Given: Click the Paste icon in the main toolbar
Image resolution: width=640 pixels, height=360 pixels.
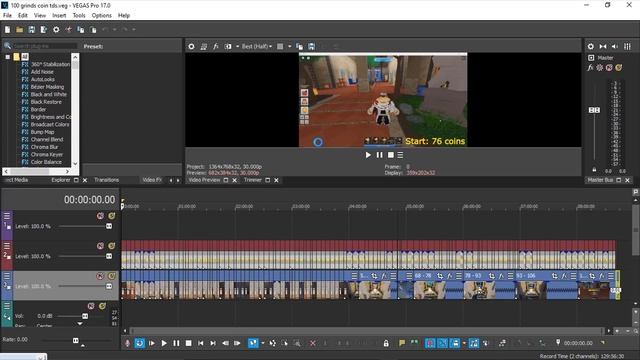Looking at the screenshot, I should [x=93, y=30].
